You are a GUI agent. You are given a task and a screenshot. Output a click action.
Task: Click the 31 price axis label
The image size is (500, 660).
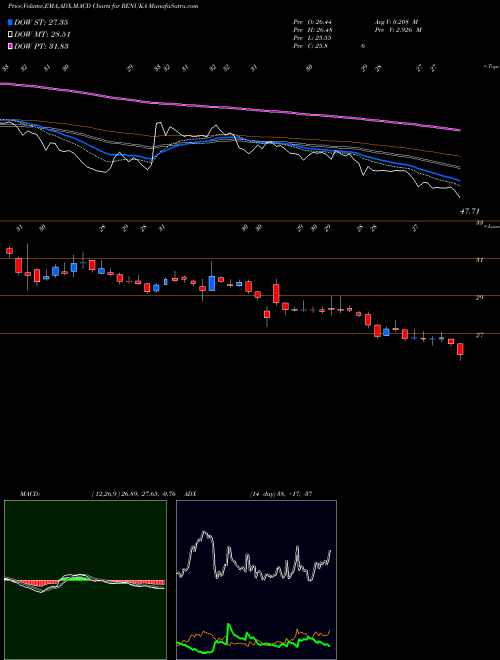tap(479, 260)
